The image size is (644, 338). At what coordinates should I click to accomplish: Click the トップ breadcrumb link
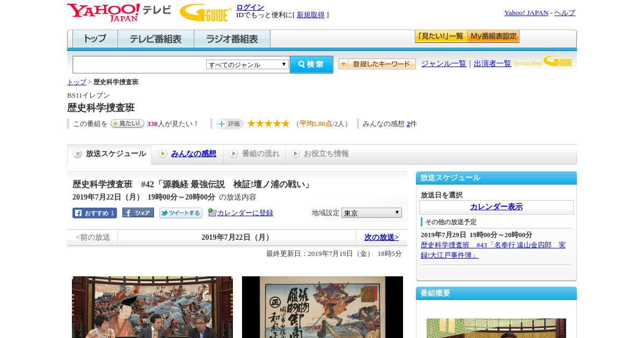(77, 82)
